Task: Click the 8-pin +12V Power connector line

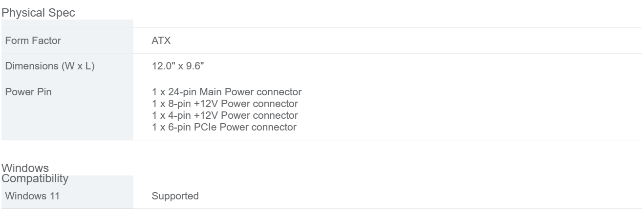Action: [x=225, y=104]
